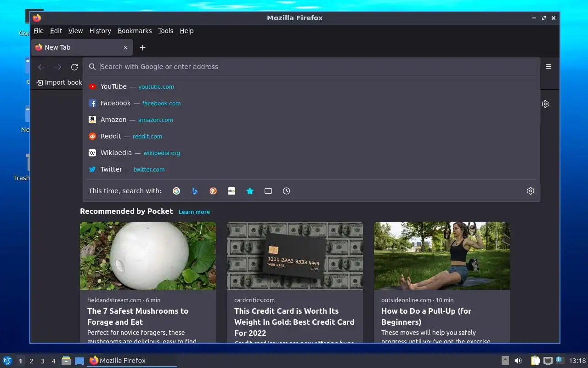Switch to workspace 4 in taskbar
Screen dimensions: 588x368
53,361
